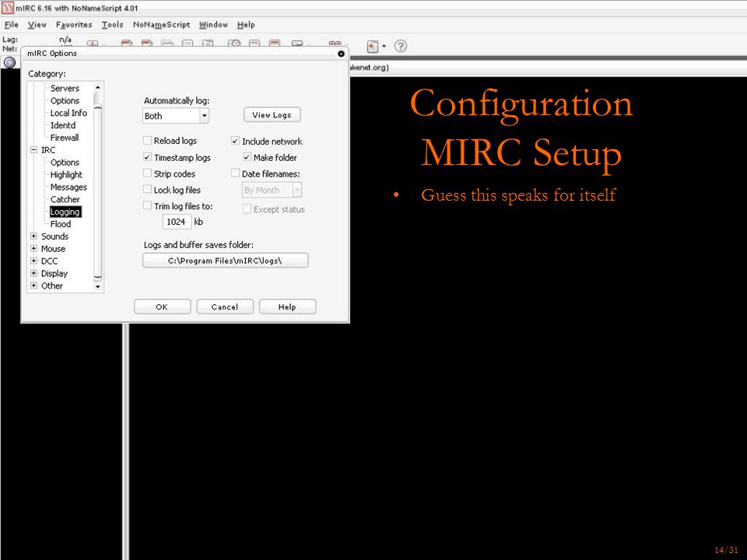This screenshot has height=560, width=747.
Task: Click the category list scroll up arrow
Action: [98, 88]
